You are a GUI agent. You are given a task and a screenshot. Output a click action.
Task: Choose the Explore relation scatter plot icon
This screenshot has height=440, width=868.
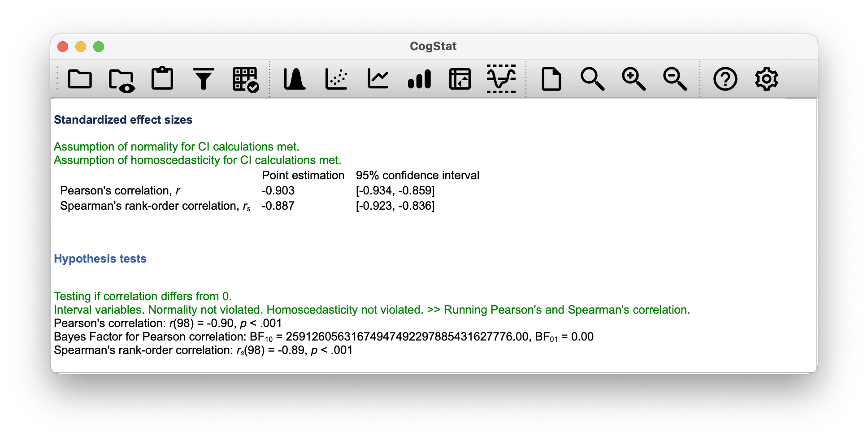pyautogui.click(x=336, y=79)
